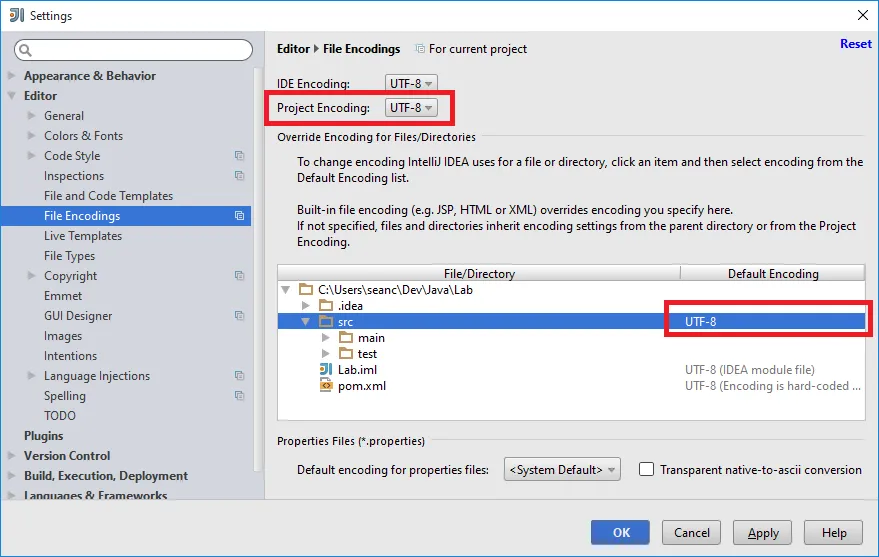Click the search magnifier icon in settings
The width and height of the screenshot is (879, 557).
point(25,50)
